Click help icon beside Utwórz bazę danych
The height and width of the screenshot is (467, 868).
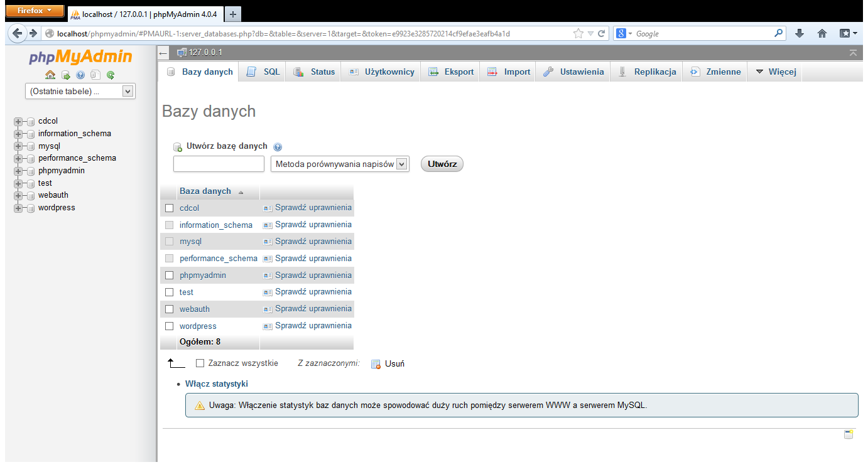[278, 147]
